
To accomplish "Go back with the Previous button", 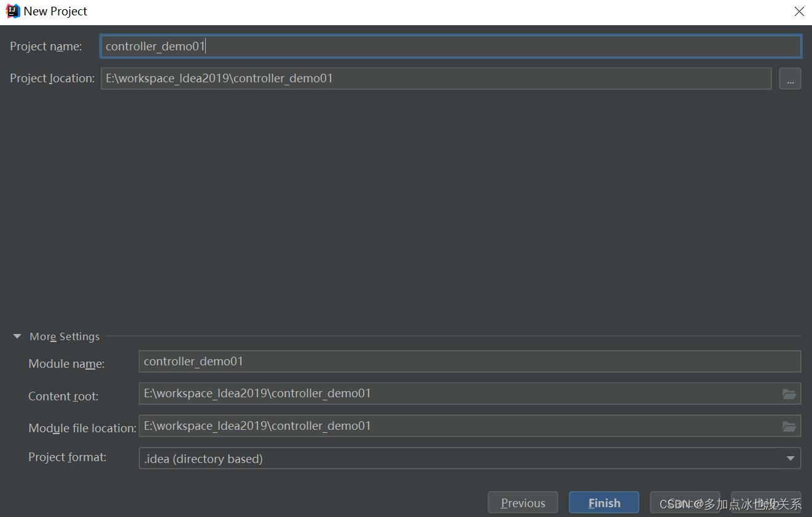I will [523, 503].
